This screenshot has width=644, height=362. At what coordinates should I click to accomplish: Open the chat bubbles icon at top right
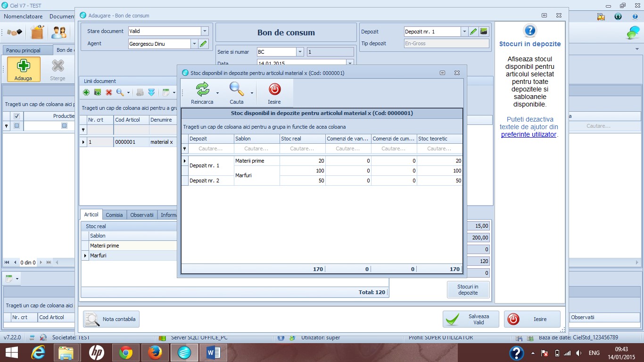(x=633, y=33)
